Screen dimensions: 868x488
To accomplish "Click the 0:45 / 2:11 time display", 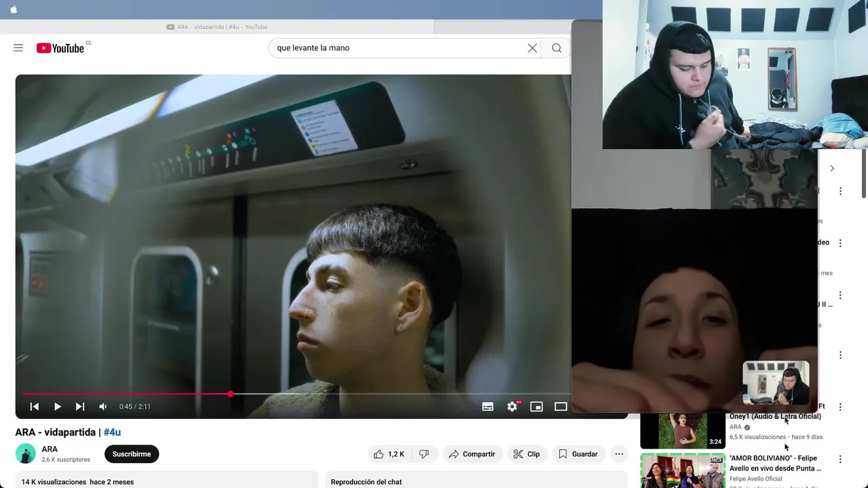I will click(135, 407).
